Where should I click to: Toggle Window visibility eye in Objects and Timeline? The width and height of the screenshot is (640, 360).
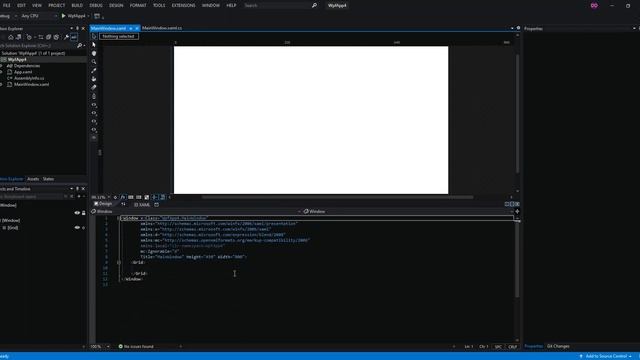coord(77,213)
